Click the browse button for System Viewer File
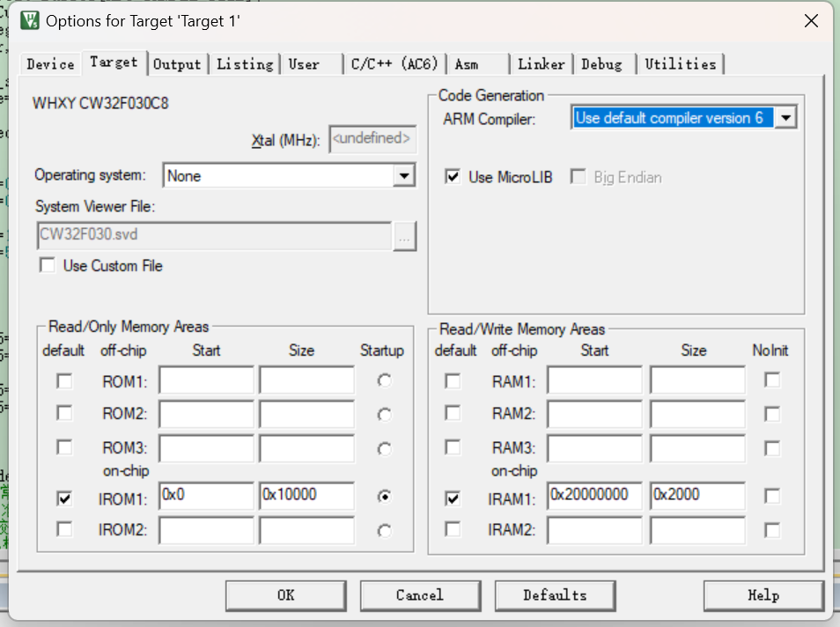This screenshot has height=627, width=840. coord(404,236)
